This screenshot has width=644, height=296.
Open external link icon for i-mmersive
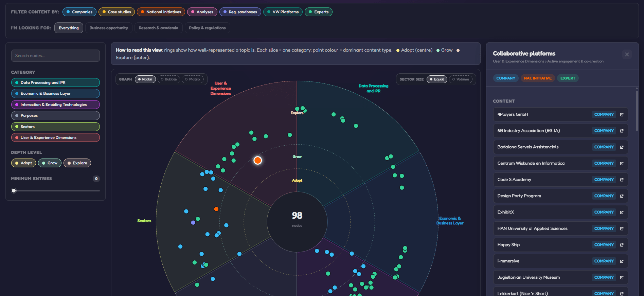pyautogui.click(x=622, y=261)
